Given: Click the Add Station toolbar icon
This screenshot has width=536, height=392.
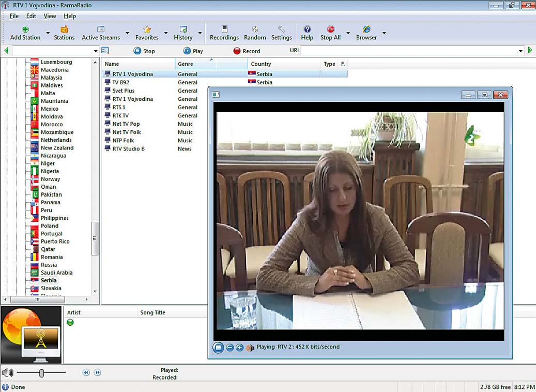Looking at the screenshot, I should click(x=25, y=29).
